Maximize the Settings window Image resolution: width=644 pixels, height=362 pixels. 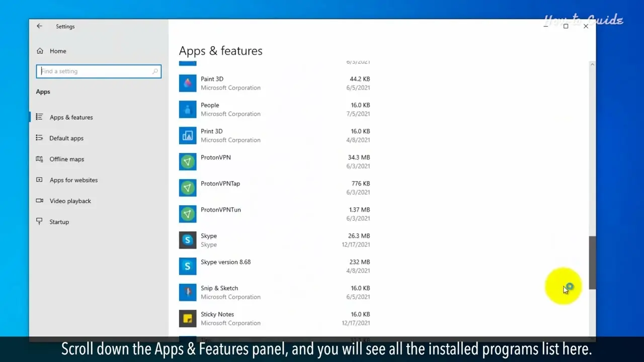(x=566, y=26)
